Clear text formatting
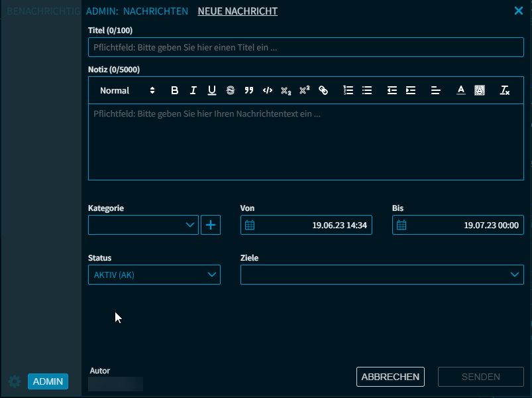This screenshot has width=532, height=398. 505,91
